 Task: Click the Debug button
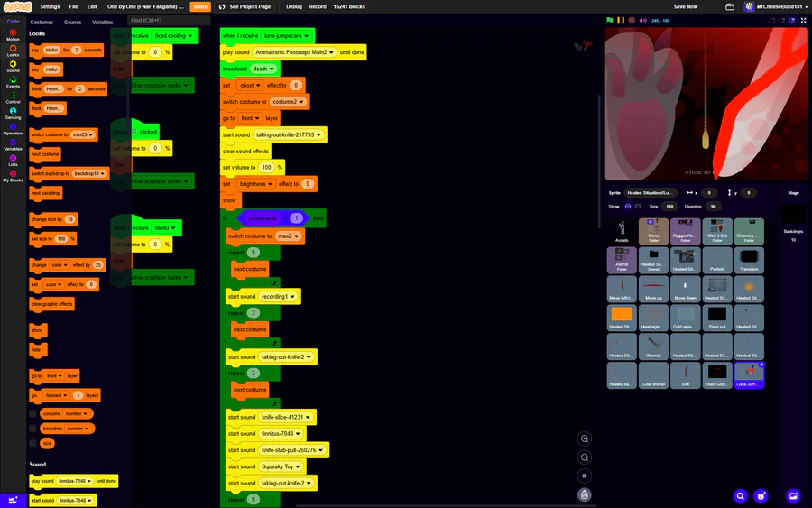click(294, 6)
